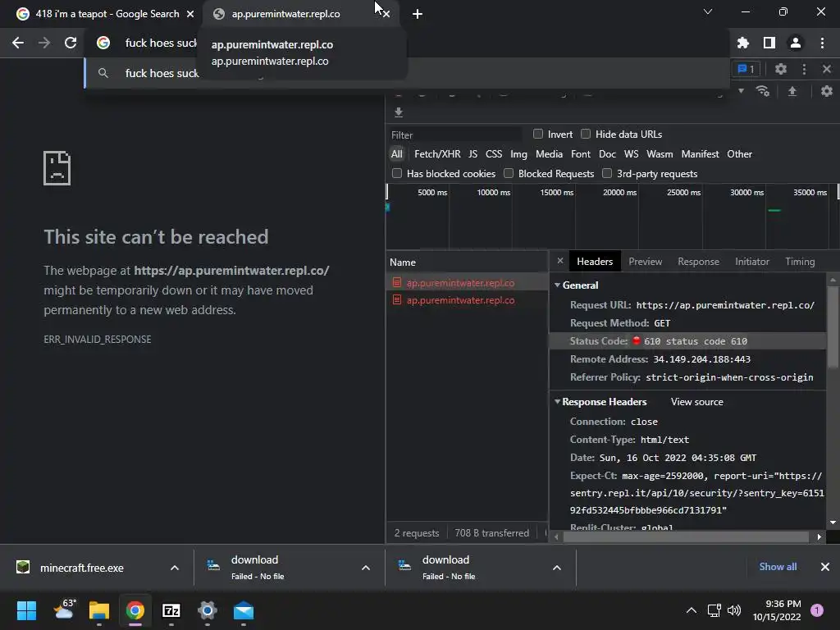Switch to Timing tab
Screen dimensions: 840x630
(800, 262)
